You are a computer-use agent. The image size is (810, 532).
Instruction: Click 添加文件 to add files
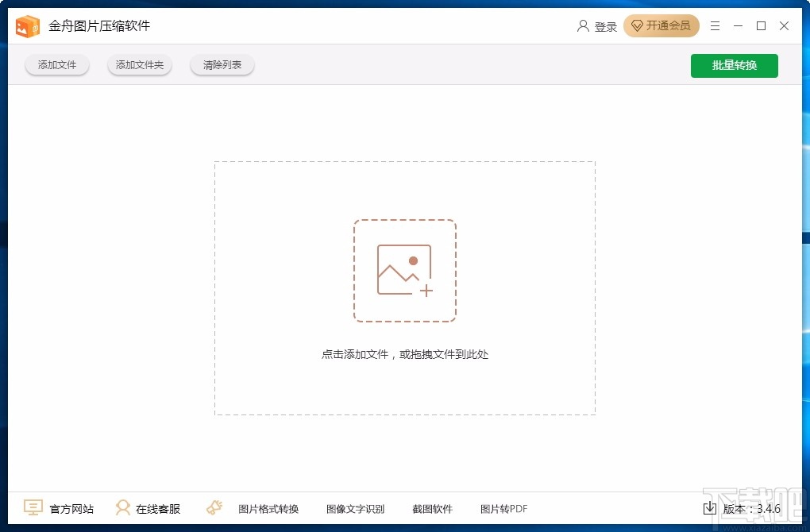point(56,65)
